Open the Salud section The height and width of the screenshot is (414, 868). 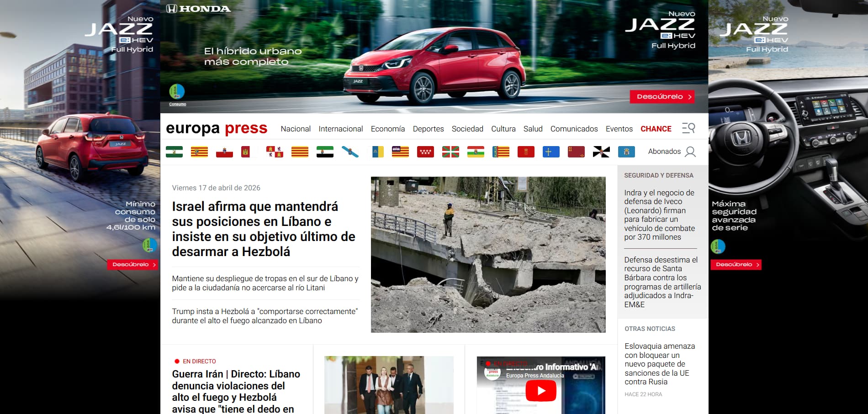pos(533,129)
